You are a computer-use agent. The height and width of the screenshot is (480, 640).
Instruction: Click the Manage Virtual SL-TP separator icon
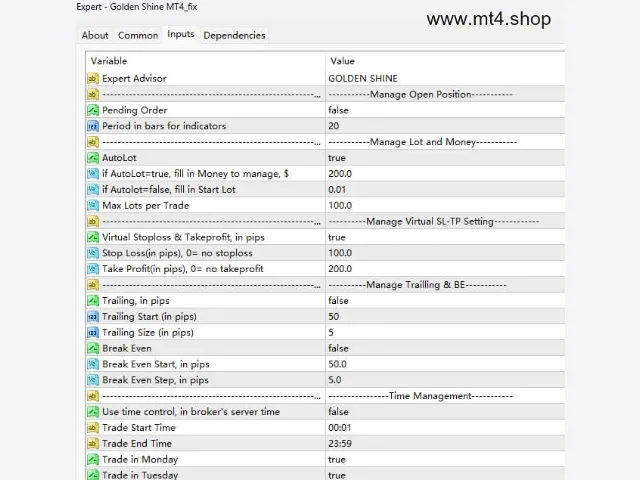[x=93, y=221]
